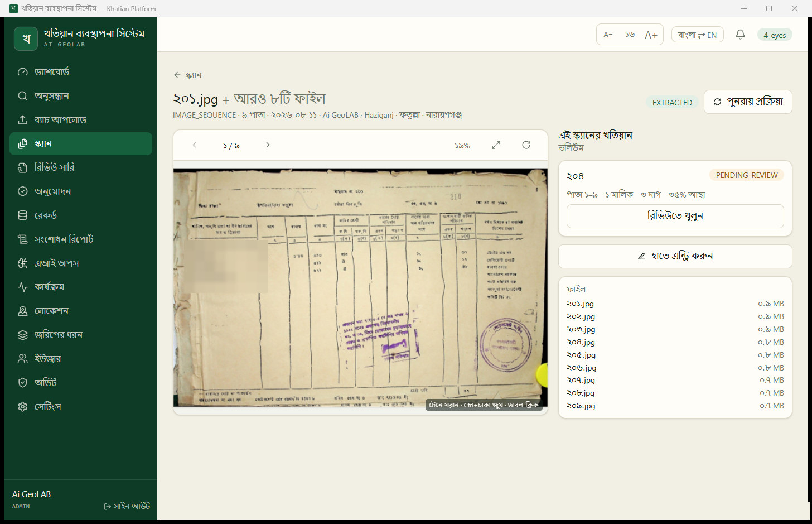812x524 pixels.
Task: Click the viewer reset rotation icon
Action: [526, 145]
